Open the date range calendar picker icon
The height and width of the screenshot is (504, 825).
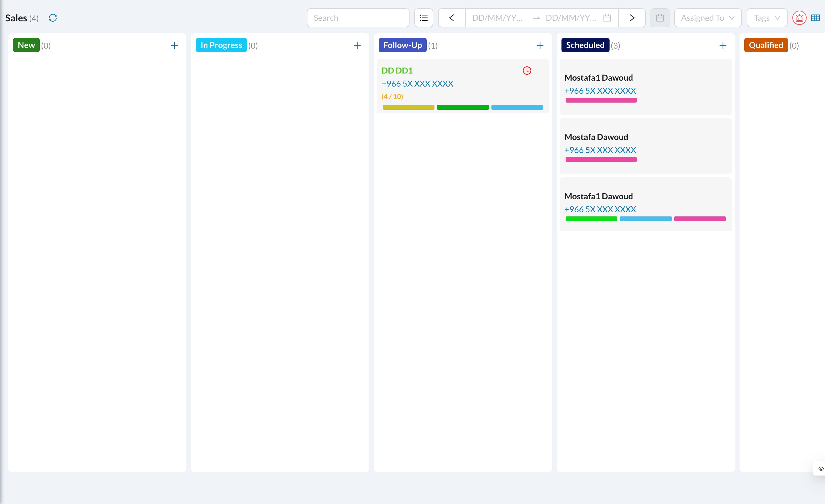point(607,18)
